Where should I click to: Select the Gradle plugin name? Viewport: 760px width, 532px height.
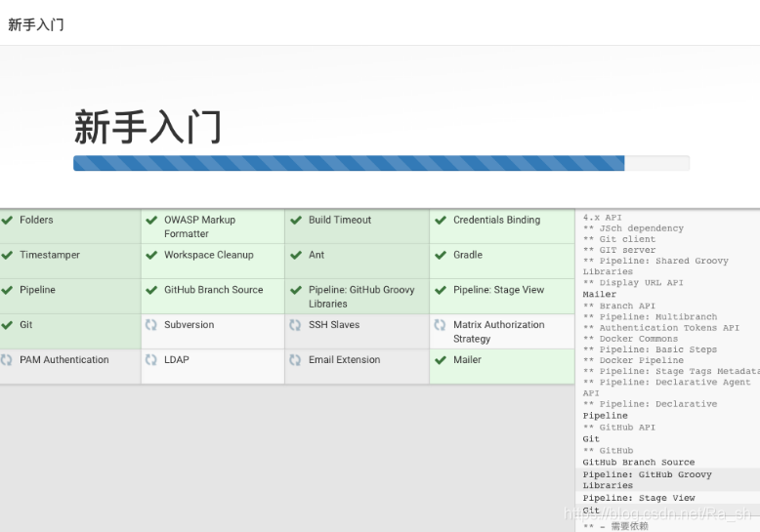coord(468,255)
